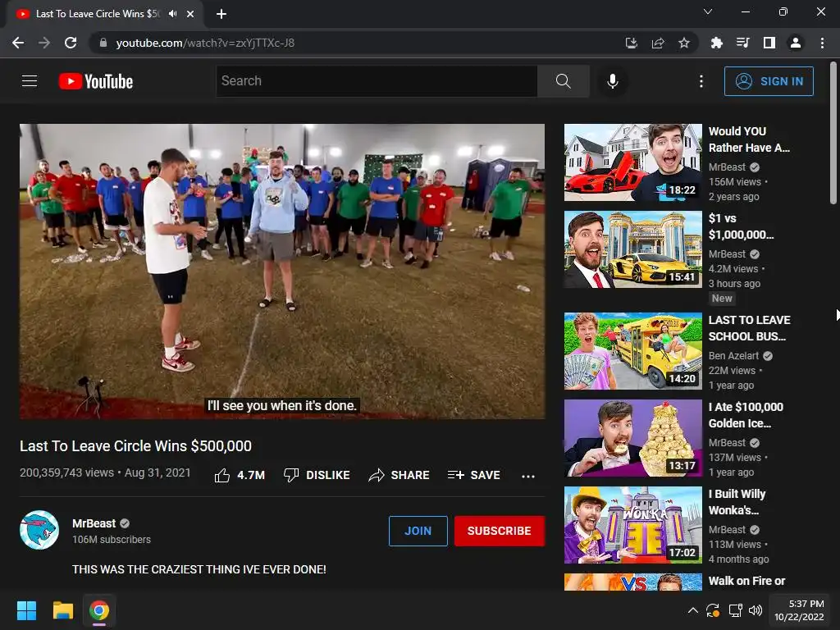840x630 pixels.
Task: Open media controls icon in toolbar
Action: click(x=742, y=43)
